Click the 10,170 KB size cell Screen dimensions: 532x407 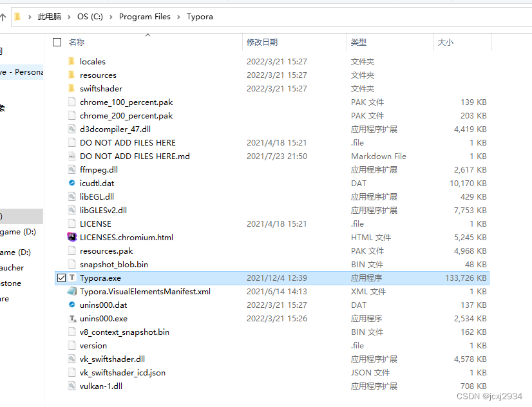click(x=468, y=183)
